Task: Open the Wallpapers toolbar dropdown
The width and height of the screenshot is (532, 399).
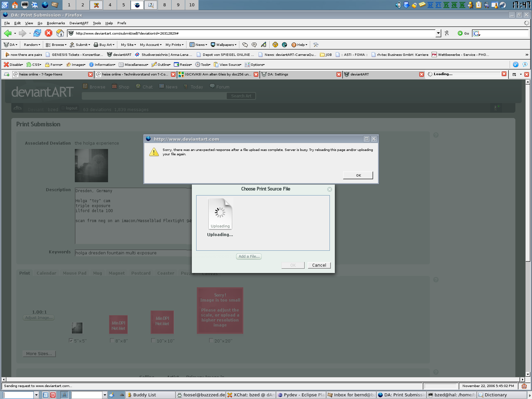Action: [x=223, y=45]
